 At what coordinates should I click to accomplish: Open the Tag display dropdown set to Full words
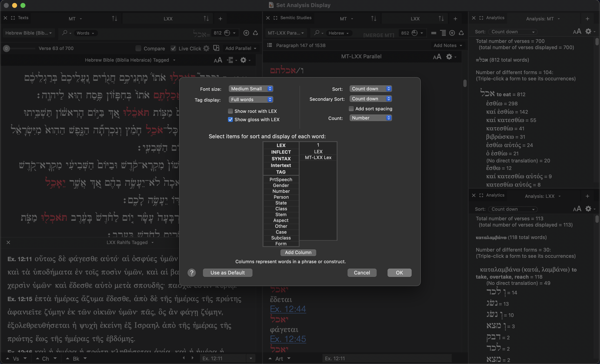click(x=251, y=100)
